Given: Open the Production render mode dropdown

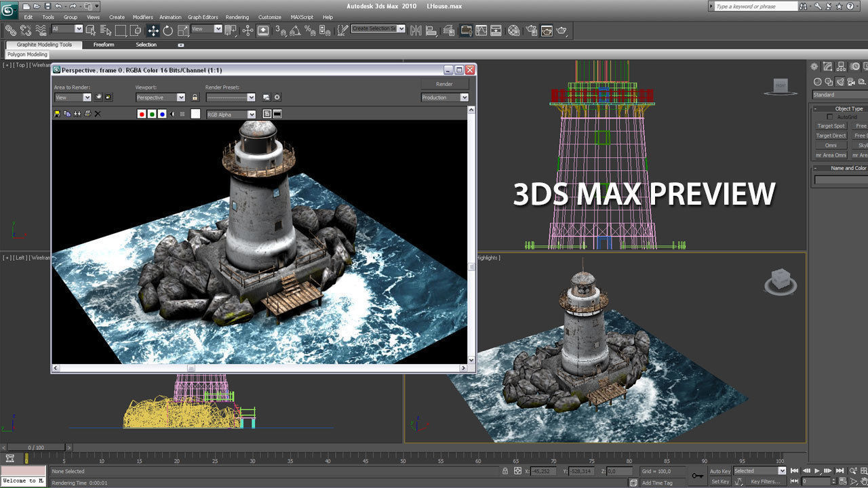Looking at the screenshot, I should tap(445, 98).
